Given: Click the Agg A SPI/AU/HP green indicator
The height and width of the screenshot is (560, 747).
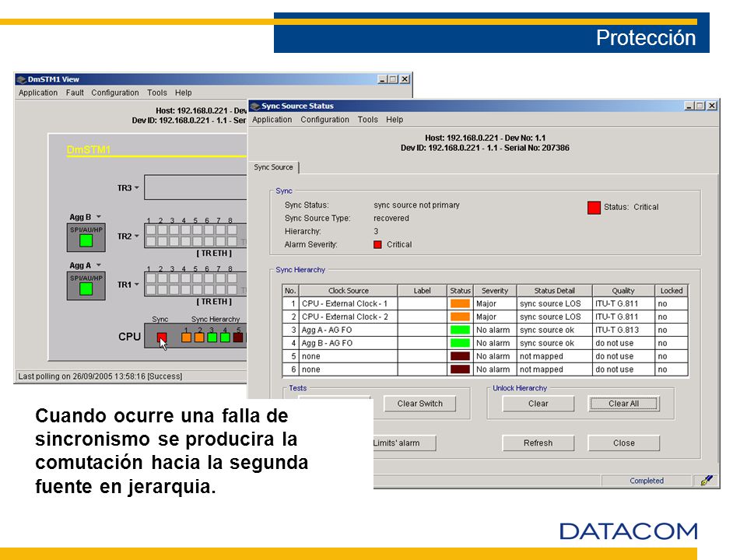Looking at the screenshot, I should pyautogui.click(x=86, y=289).
